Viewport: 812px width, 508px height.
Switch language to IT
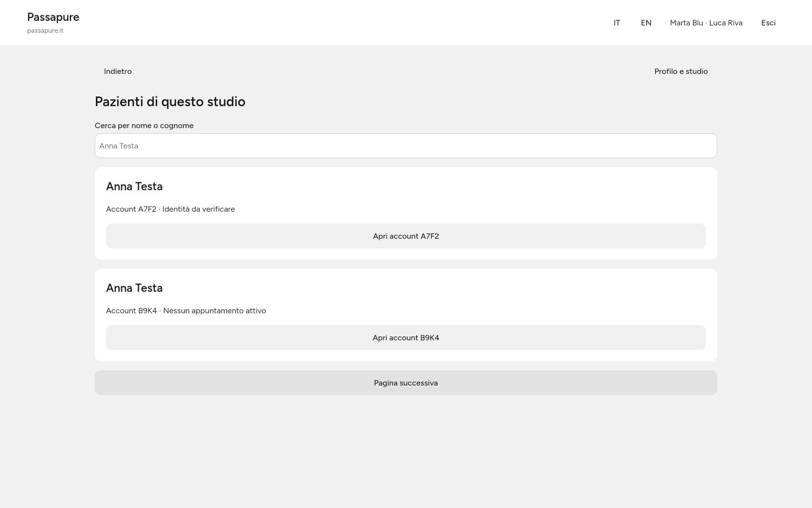coord(617,23)
